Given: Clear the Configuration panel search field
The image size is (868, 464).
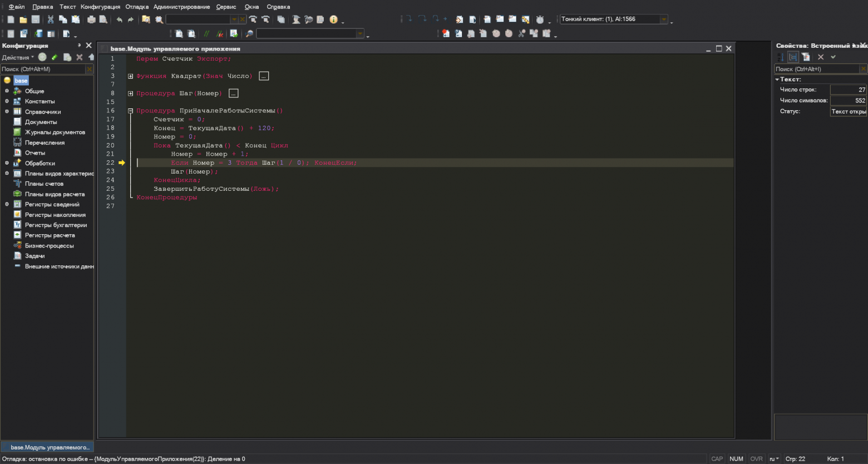Looking at the screenshot, I should pos(89,69).
